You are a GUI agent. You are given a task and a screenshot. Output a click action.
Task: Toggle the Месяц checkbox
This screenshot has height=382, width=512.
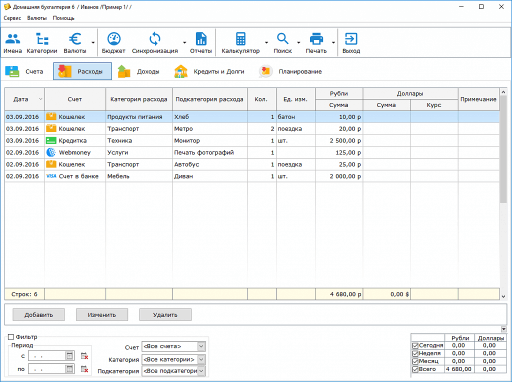415,361
